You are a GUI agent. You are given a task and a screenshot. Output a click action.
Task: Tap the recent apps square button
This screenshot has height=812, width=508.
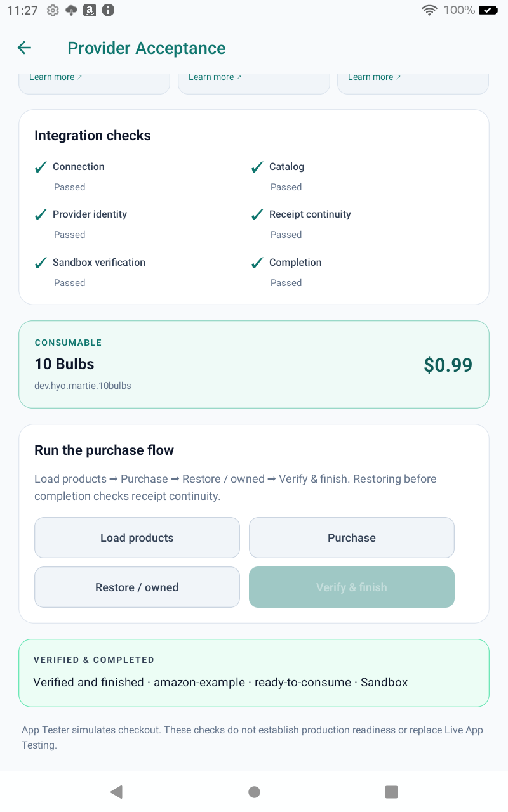392,792
